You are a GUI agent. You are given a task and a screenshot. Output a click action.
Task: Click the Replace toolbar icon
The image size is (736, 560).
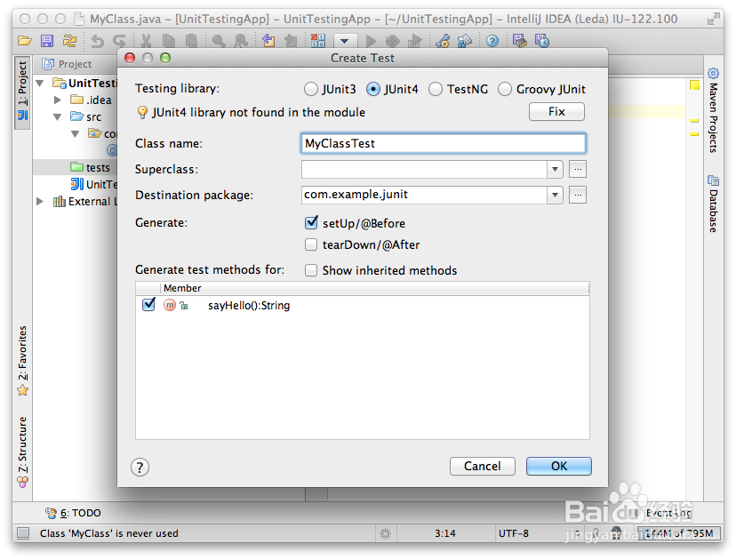pos(241,41)
